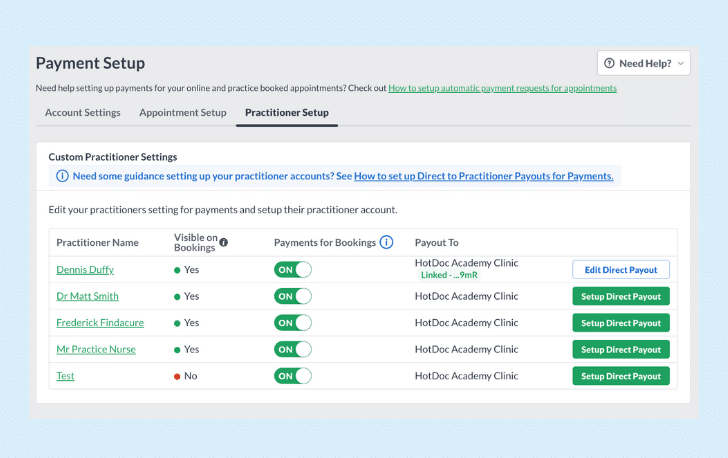Click info icon next to Visible on Bookings
Image resolution: width=728 pixels, height=458 pixels.
point(224,242)
